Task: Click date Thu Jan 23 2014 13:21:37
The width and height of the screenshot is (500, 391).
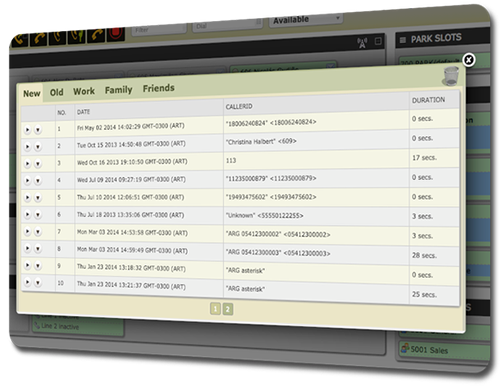Action: pyautogui.click(x=131, y=285)
